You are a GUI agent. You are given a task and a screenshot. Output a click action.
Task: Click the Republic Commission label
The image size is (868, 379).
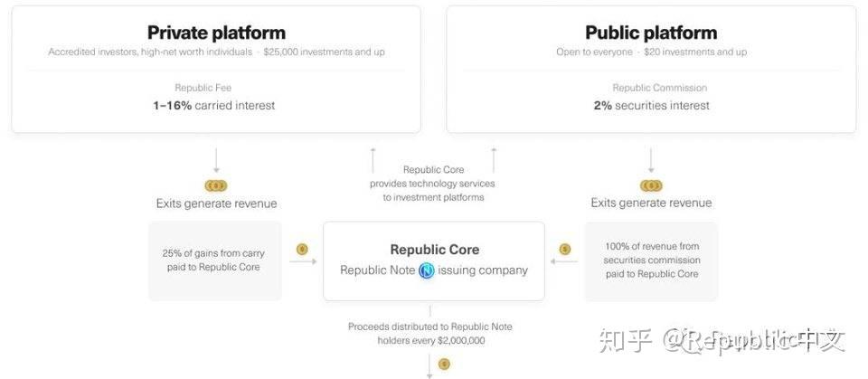tap(660, 88)
